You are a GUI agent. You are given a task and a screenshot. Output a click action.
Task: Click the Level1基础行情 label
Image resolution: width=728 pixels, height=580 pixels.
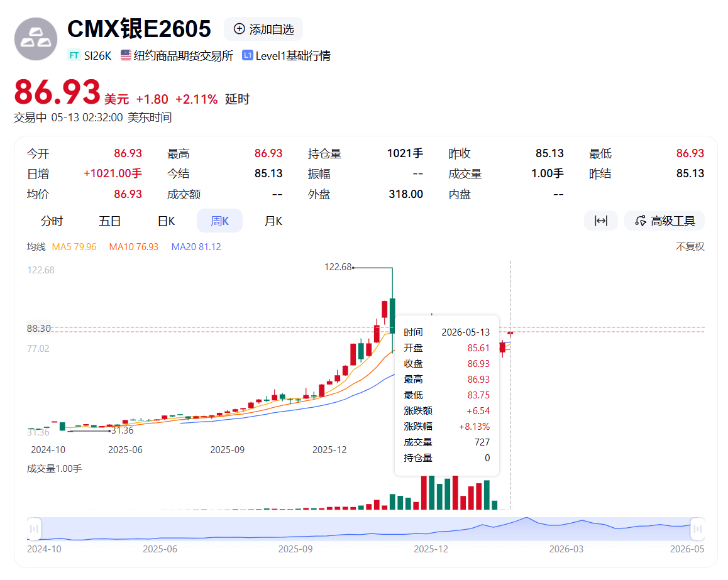[x=293, y=56]
